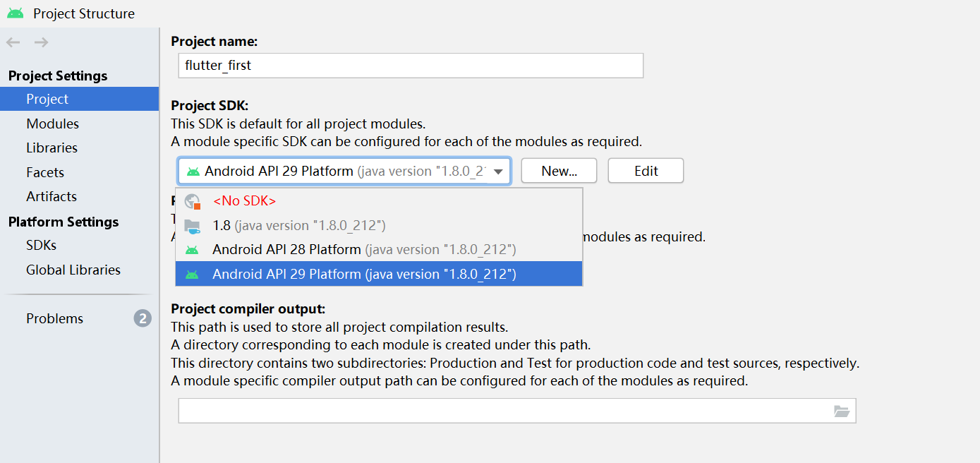Image resolution: width=980 pixels, height=463 pixels.
Task: Click the browse folder icon for compiler output
Action: 841,411
